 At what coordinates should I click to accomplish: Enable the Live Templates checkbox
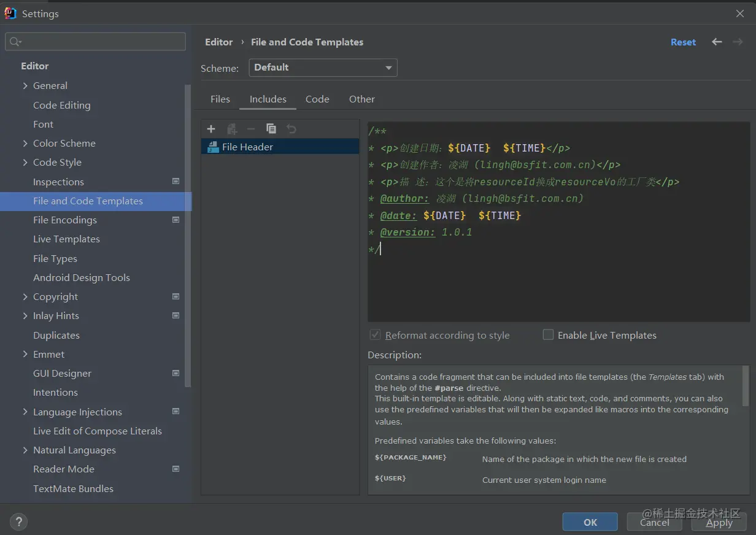pyautogui.click(x=549, y=335)
